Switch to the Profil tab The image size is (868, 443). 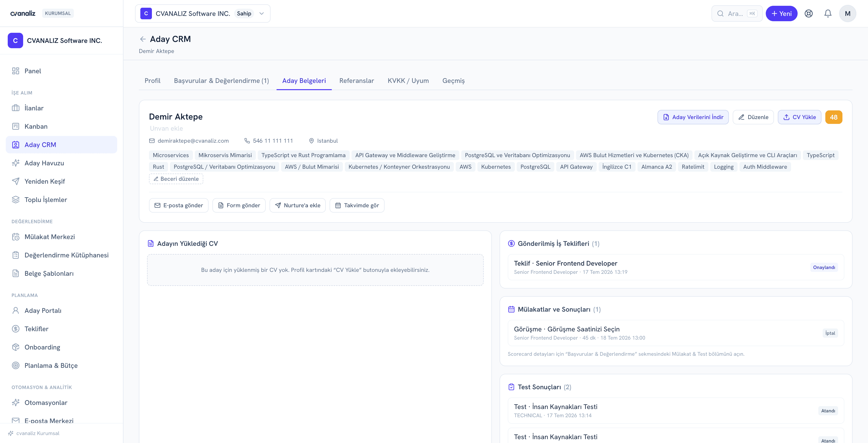[152, 81]
